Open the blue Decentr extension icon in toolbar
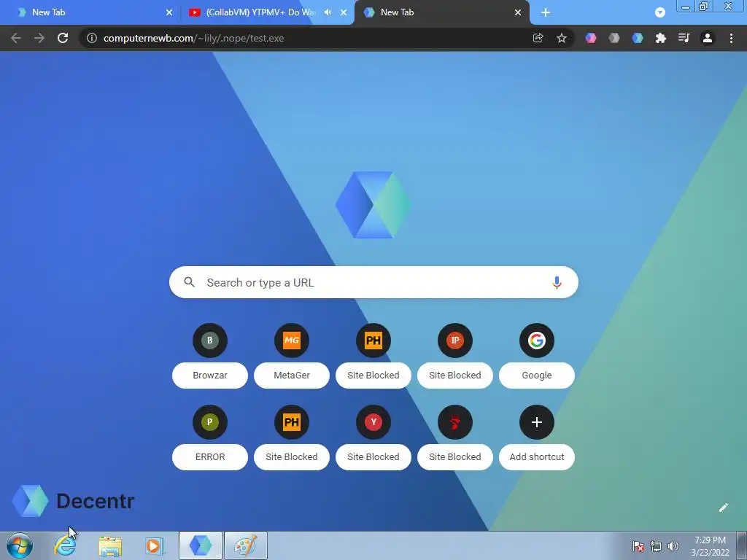Viewport: 747px width, 560px height. click(x=638, y=38)
